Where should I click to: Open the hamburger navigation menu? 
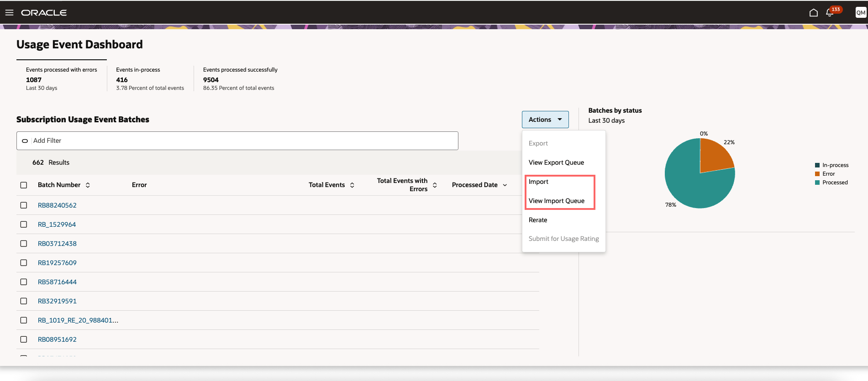tap(9, 13)
